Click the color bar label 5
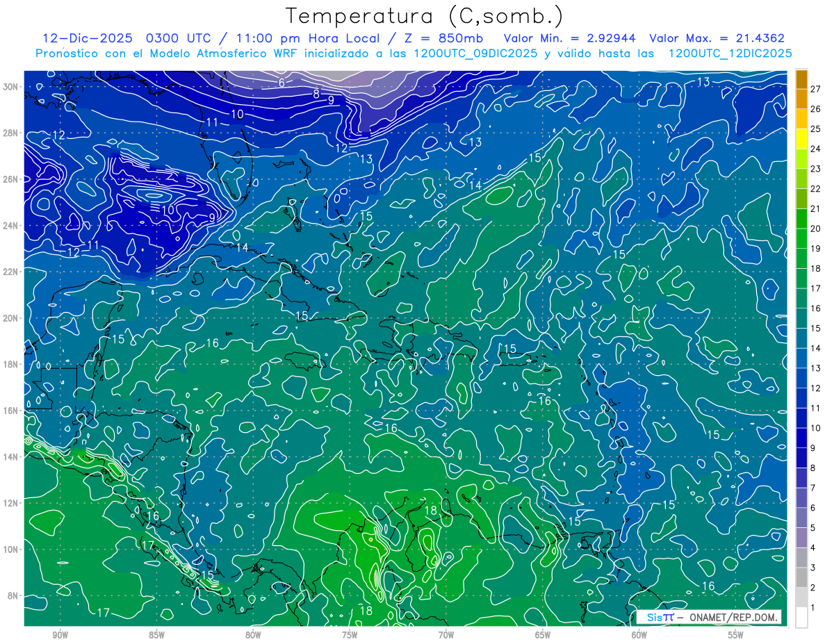Viewport: 834px width, 644px height. click(x=813, y=528)
